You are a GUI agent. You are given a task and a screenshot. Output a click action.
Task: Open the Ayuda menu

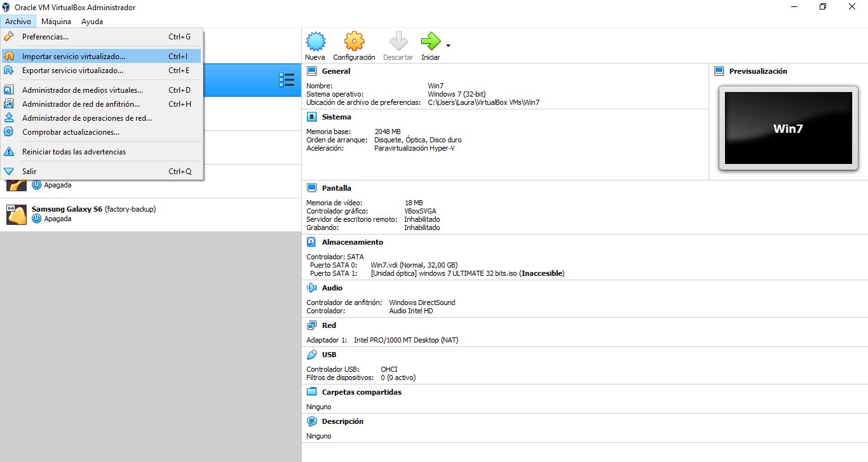pyautogui.click(x=92, y=22)
